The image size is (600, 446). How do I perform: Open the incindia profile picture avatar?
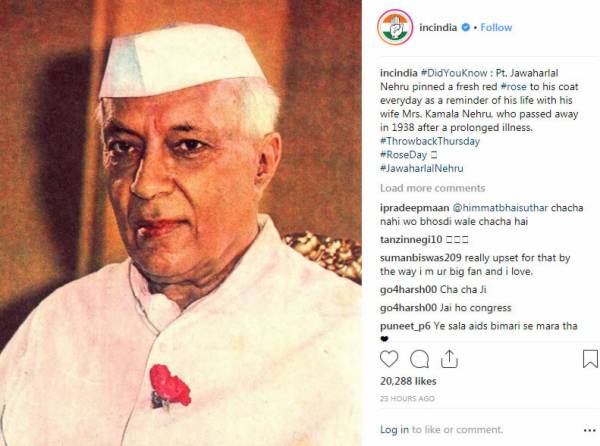[395, 28]
